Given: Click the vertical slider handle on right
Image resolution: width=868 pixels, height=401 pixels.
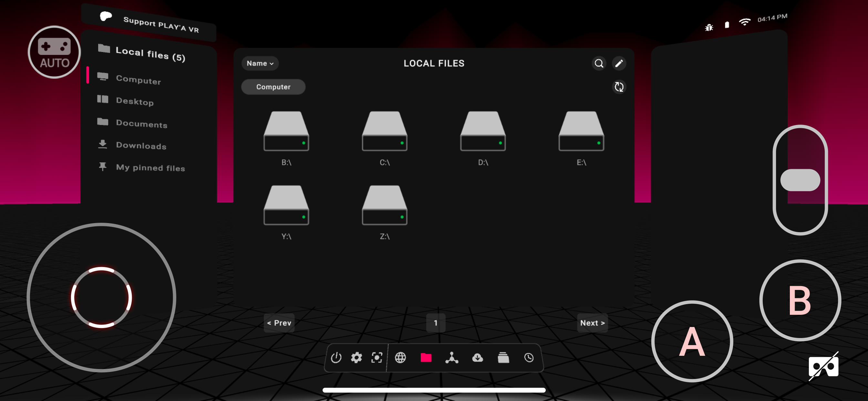Looking at the screenshot, I should [x=800, y=180].
